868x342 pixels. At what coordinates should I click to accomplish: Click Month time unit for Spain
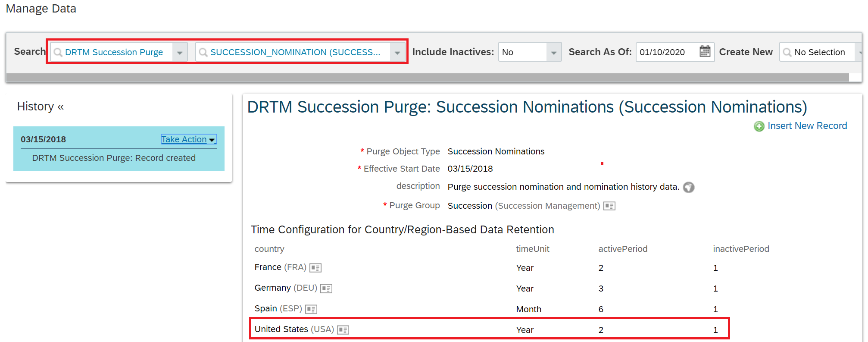click(x=528, y=309)
